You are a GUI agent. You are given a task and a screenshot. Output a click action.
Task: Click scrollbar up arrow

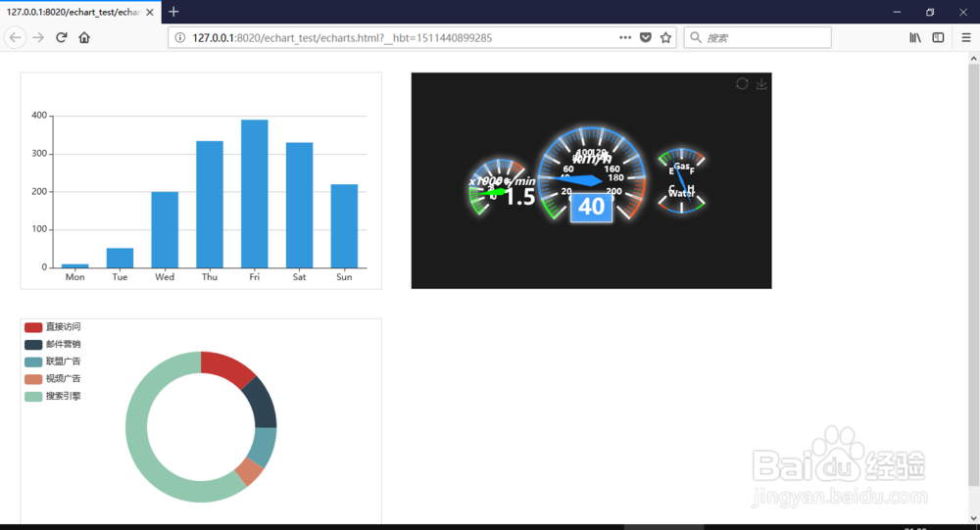coord(974,58)
